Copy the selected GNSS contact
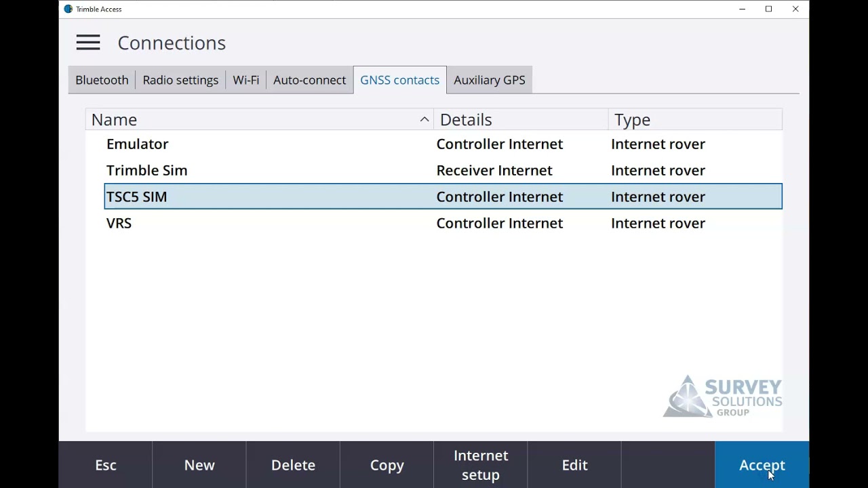 [x=387, y=465]
